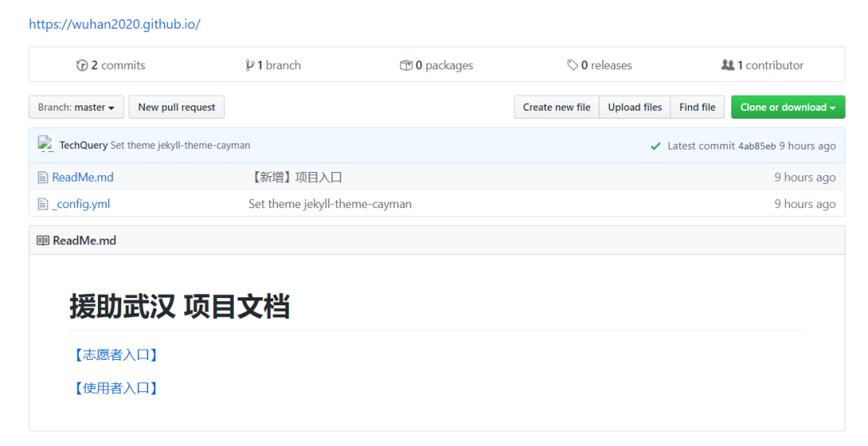The height and width of the screenshot is (446, 868).
Task: Click the Create new file button
Action: click(x=556, y=108)
